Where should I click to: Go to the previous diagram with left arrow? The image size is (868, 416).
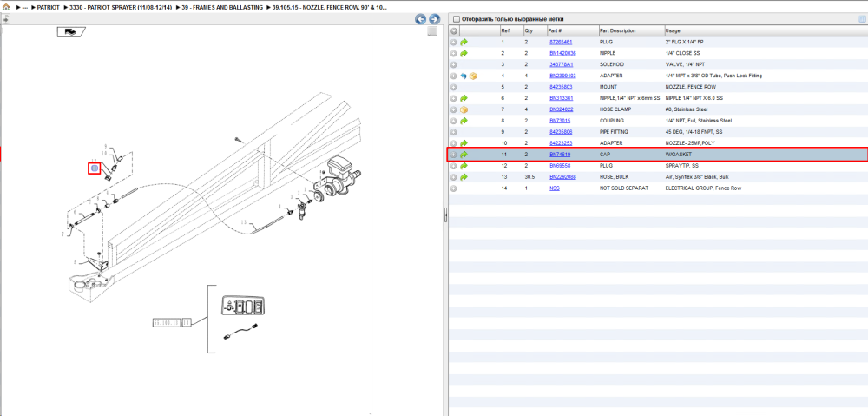(x=421, y=19)
